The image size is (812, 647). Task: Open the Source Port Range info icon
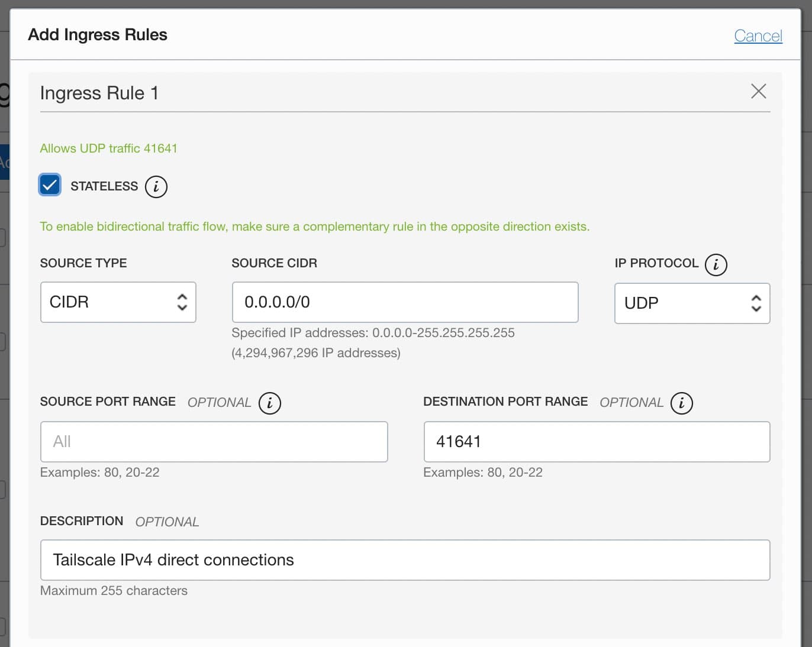pyautogui.click(x=270, y=403)
